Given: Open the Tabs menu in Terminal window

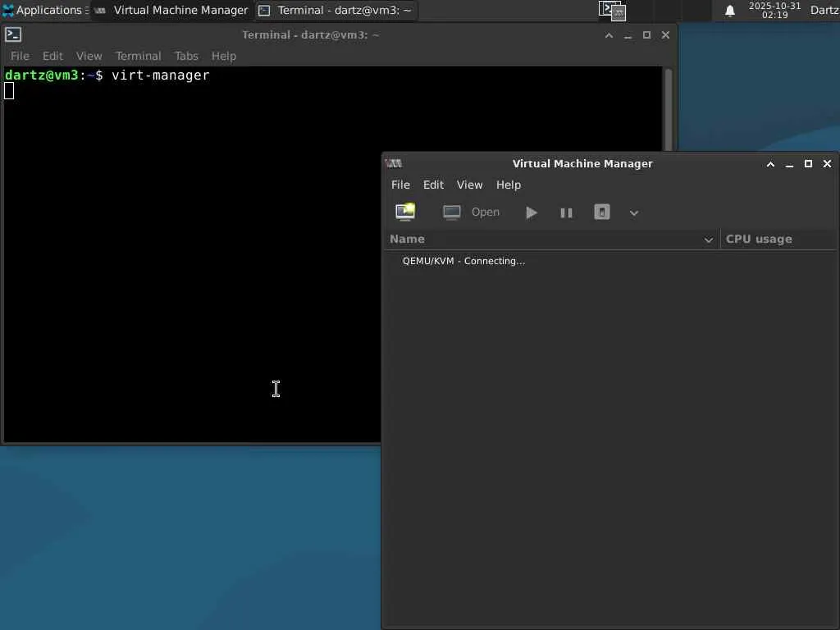Looking at the screenshot, I should tap(186, 57).
